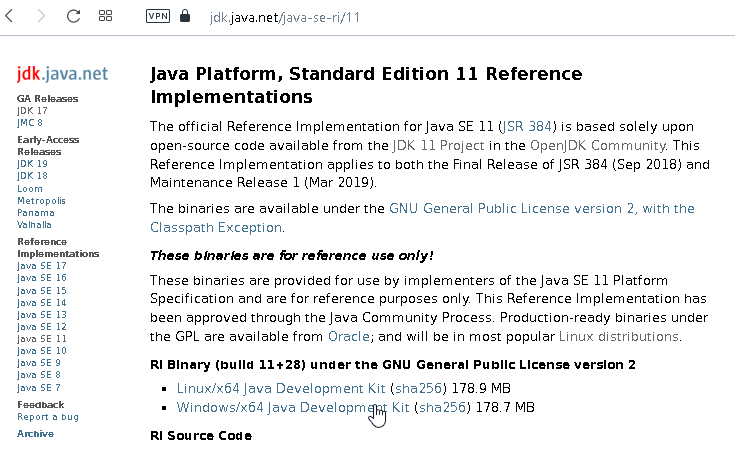Click the 'Reference Implementations' sidebar heading

[x=58, y=248]
